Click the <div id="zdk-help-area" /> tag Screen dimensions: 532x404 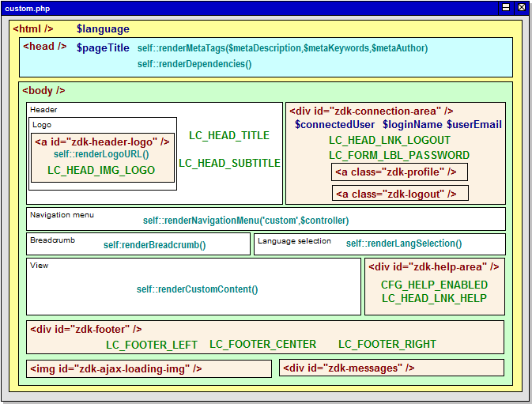[x=434, y=267]
